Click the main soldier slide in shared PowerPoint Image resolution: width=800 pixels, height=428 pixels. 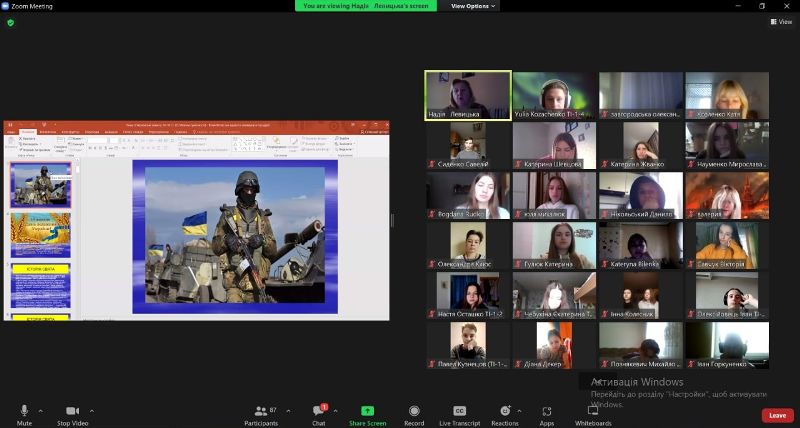pos(235,237)
